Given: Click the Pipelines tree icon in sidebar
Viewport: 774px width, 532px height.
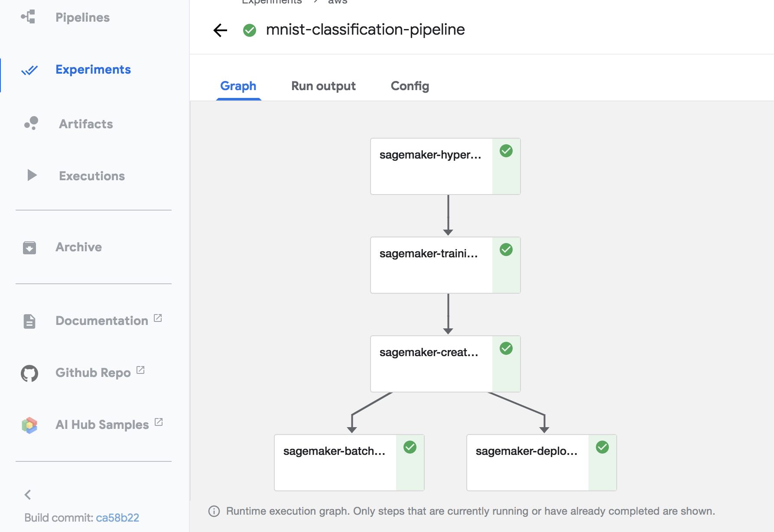Looking at the screenshot, I should coord(28,17).
